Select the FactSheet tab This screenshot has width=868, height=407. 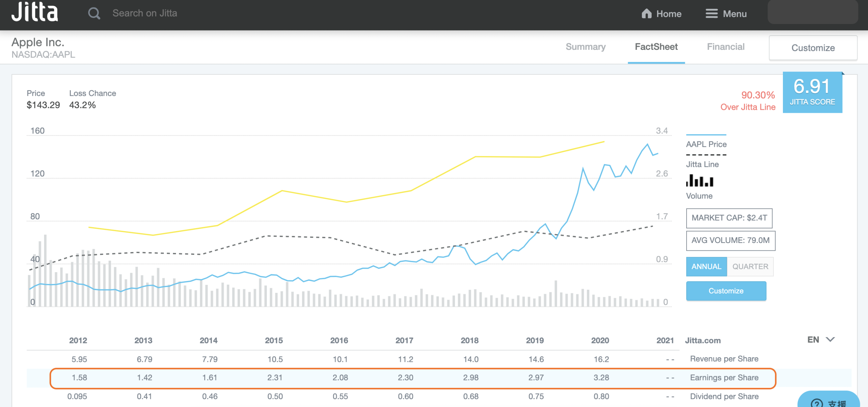(x=656, y=47)
